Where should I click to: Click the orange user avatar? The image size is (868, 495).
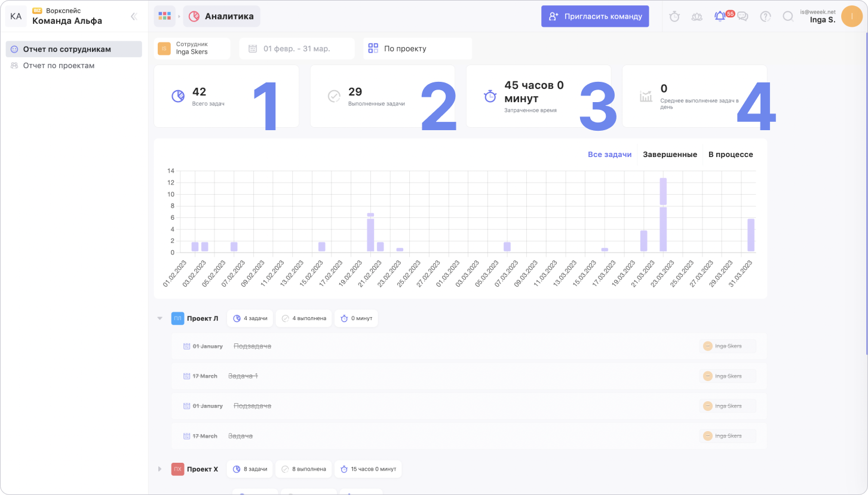pyautogui.click(x=851, y=16)
